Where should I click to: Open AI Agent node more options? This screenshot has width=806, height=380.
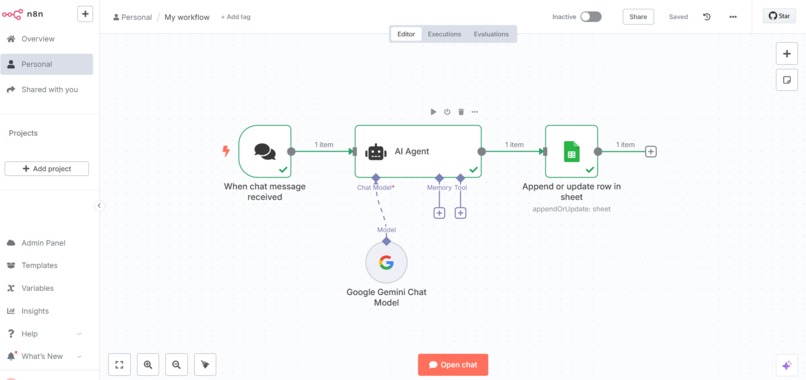(x=474, y=112)
